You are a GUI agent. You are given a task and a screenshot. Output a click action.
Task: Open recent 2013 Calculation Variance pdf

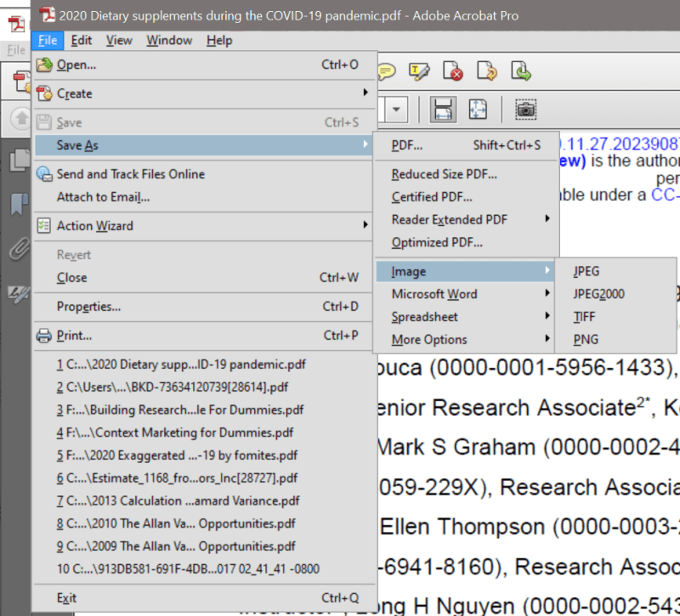pyautogui.click(x=203, y=501)
